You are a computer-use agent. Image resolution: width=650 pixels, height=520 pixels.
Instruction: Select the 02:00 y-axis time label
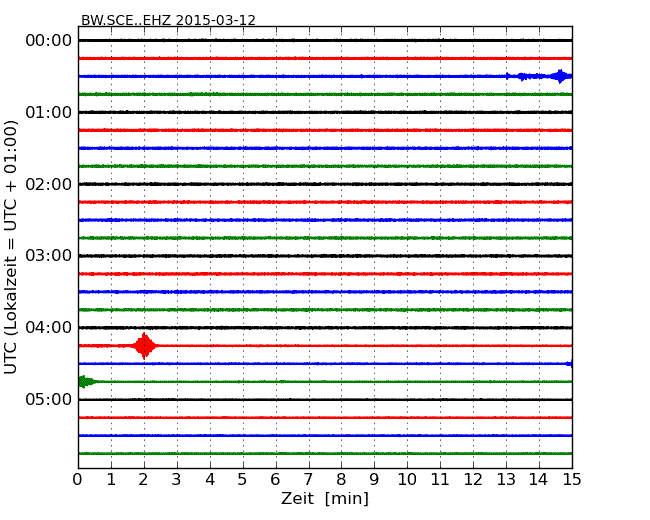[48, 184]
